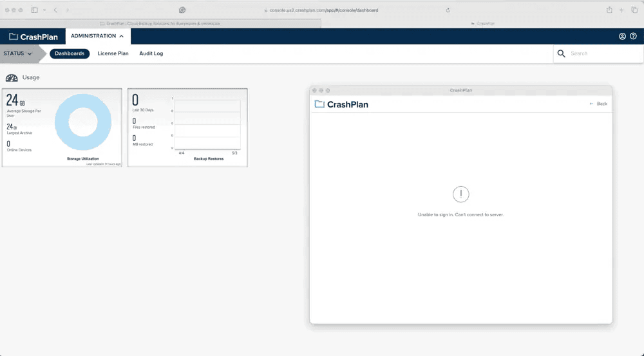Screen dimensions: 644x356
Task: Open the user account icon menu
Action: coord(622,37)
